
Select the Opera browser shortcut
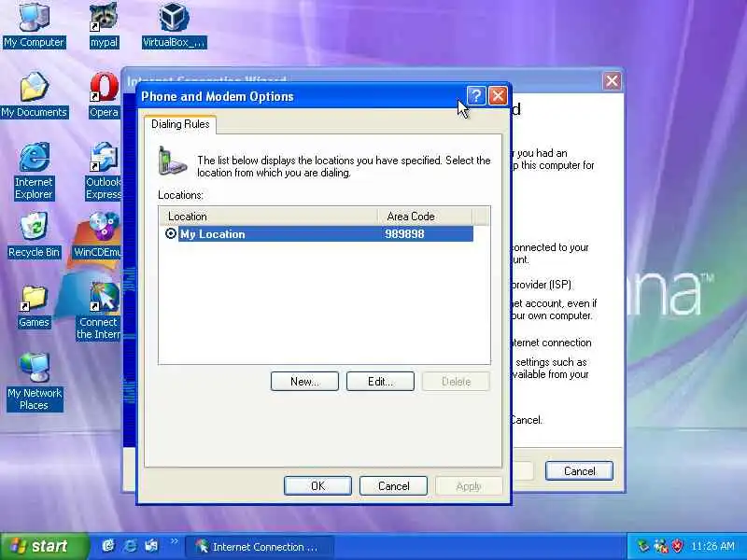pos(104,94)
